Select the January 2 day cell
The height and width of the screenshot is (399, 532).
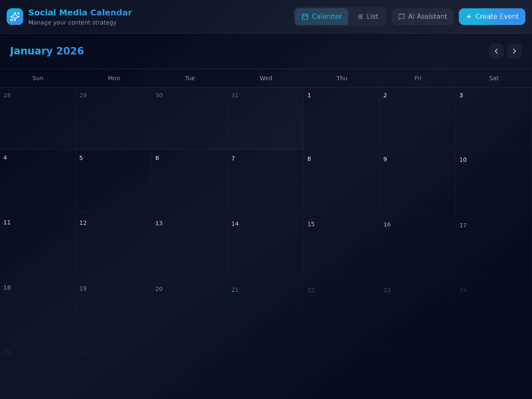tap(418, 119)
